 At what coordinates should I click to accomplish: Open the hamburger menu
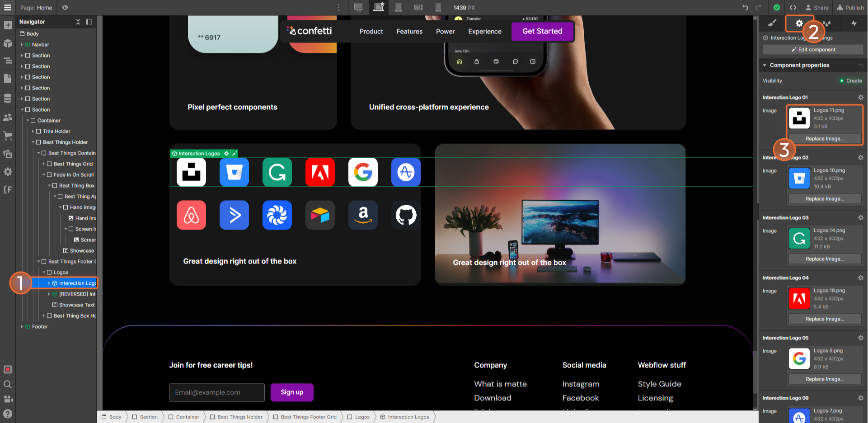[8, 8]
